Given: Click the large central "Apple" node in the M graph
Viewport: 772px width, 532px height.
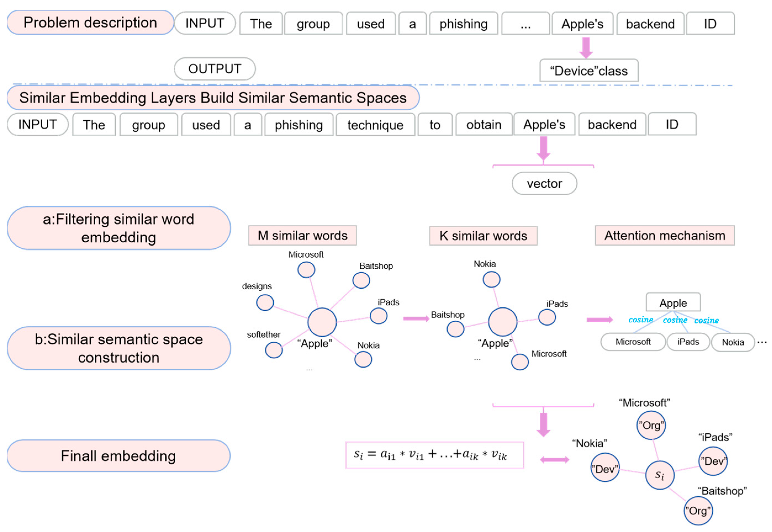Looking at the screenshot, I should 322,322.
